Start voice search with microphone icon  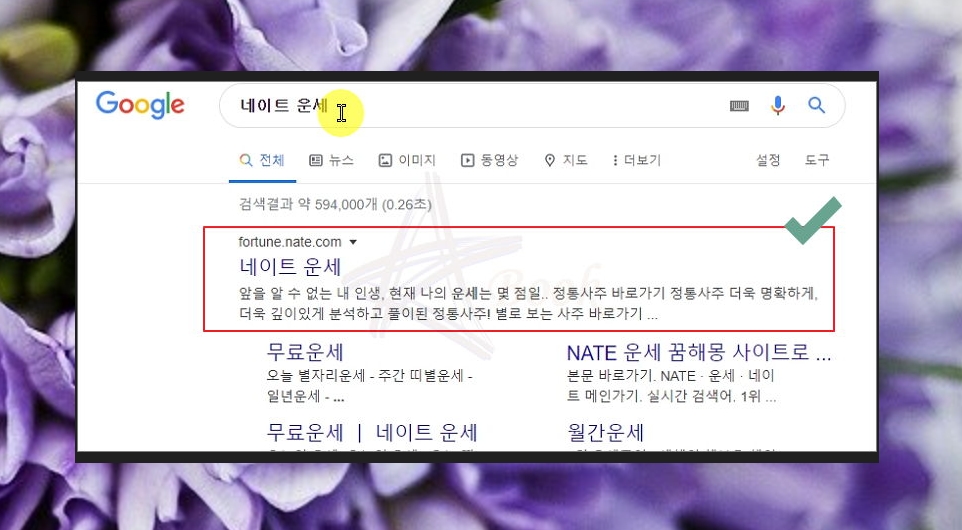point(777,106)
